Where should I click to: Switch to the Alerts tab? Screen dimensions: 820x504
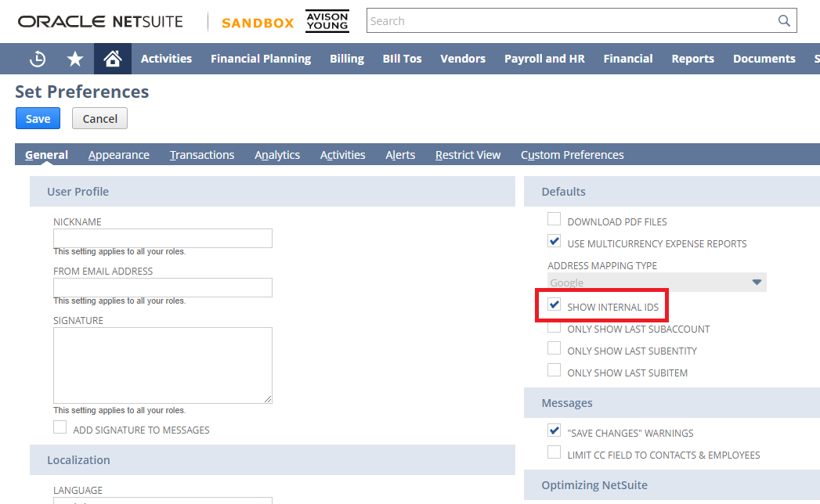coord(400,155)
